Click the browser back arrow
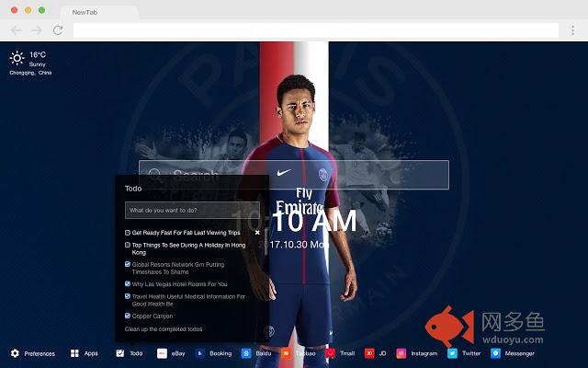This screenshot has height=368, width=588. pos(17,30)
